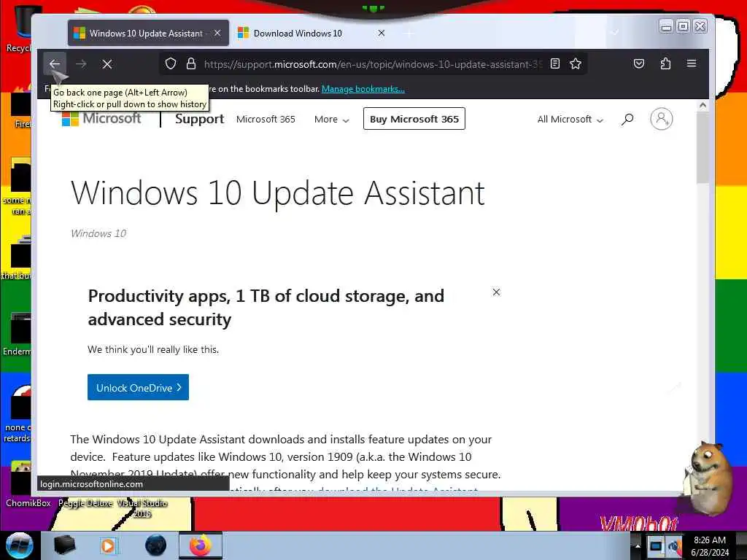Click the Microsoft logo
This screenshot has height=560, width=747.
coord(101,119)
